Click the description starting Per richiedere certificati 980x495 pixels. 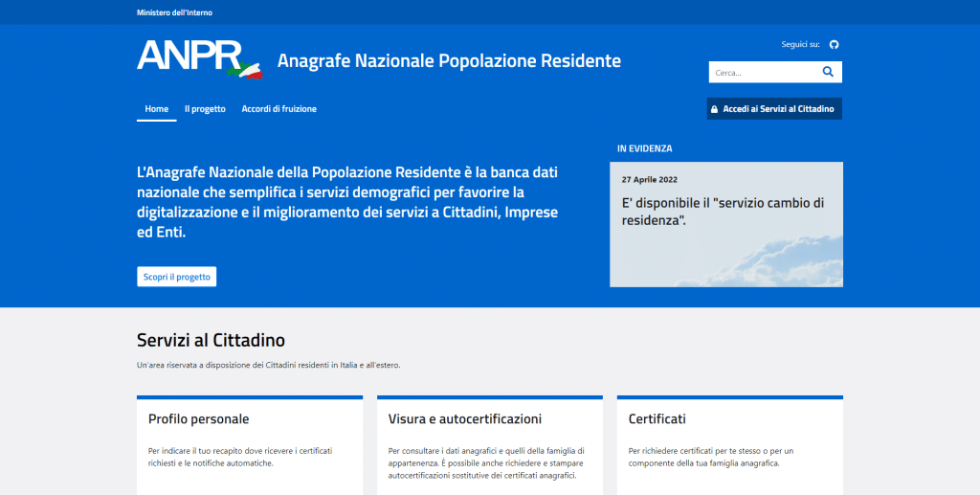(711, 457)
